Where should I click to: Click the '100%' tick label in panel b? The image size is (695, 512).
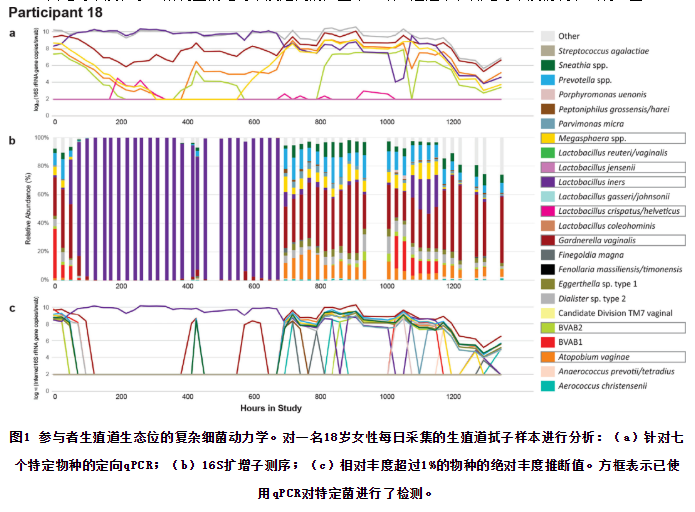(x=42, y=138)
